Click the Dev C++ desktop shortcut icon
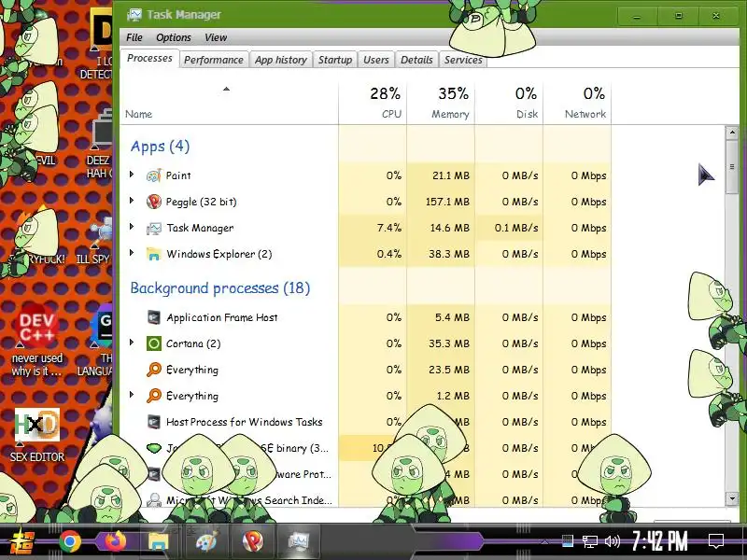Screen dimensions: 747x560 point(37,328)
